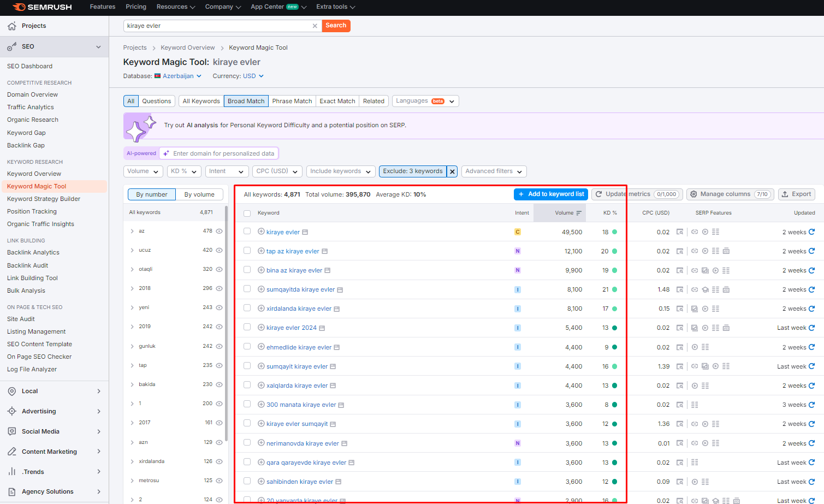Click the keyword search input field
This screenshot has height=504, width=824.
click(x=218, y=26)
